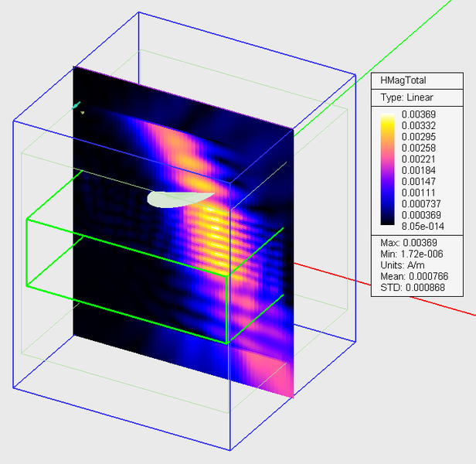Image resolution: width=476 pixels, height=464 pixels.
Task: Click the Min: 1.72e-006 statistic
Action: pos(413,254)
